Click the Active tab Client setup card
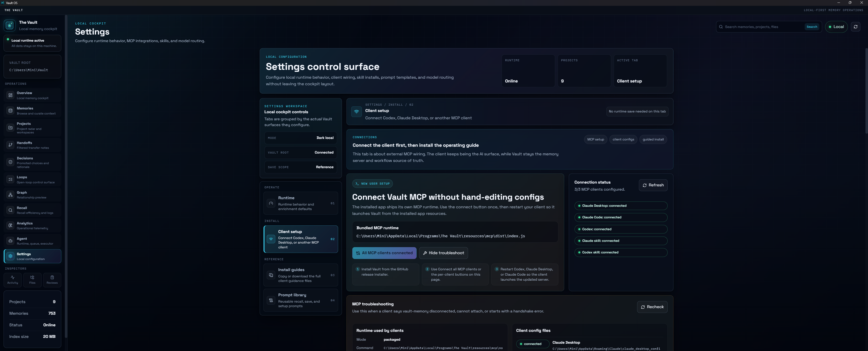The image size is (868, 351). point(640,71)
